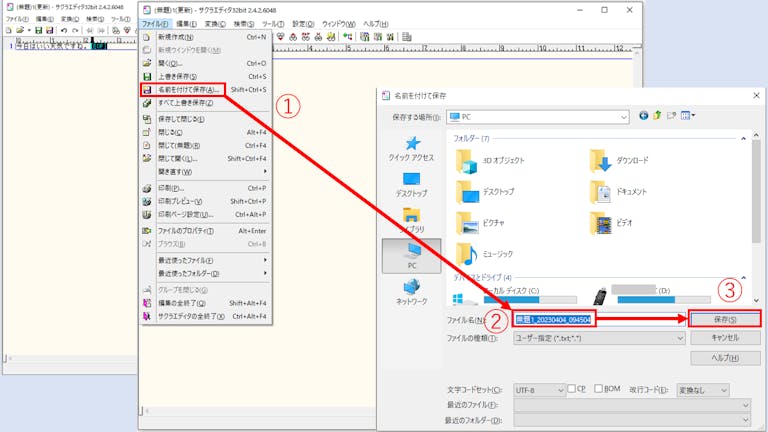The image size is (768, 432).
Task: Click the 保存 (Save) button
Action: pos(725,319)
